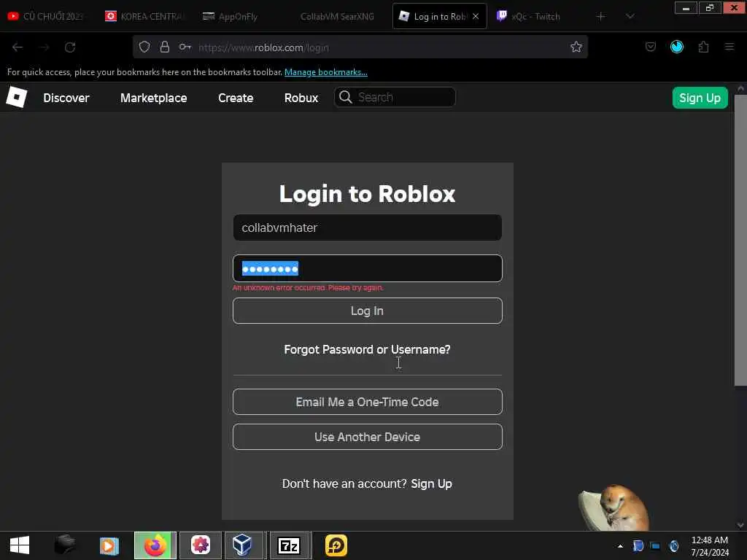This screenshot has height=560, width=747.
Task: Click the Firefox icon in taskbar
Action: pyautogui.click(x=155, y=545)
